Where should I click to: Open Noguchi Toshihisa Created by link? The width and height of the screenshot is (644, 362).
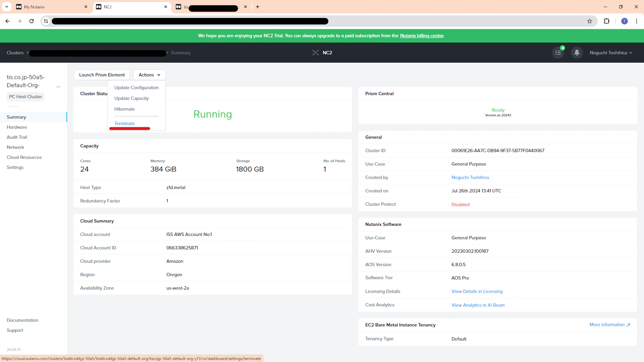(x=470, y=177)
